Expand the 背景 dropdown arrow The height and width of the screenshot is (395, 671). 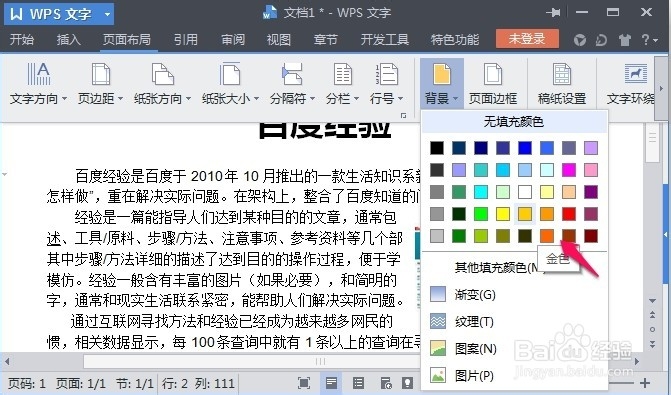[455, 99]
